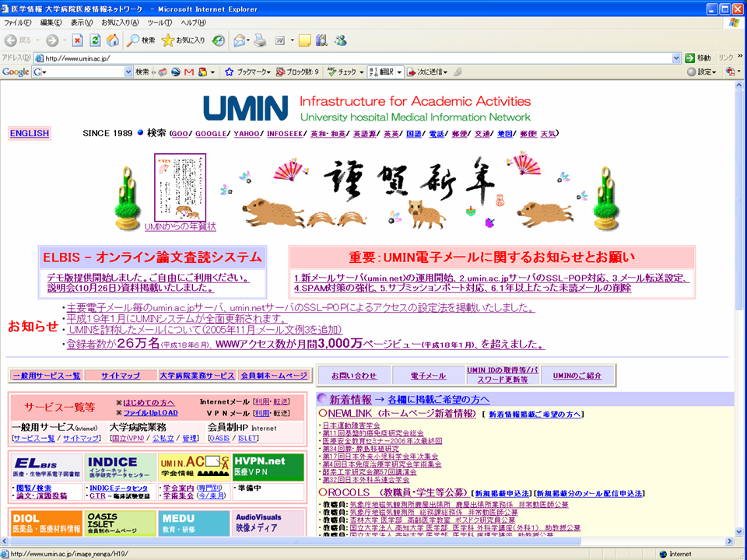Image resolution: width=747 pixels, height=560 pixels.
Task: Expand the Google search box dropdown
Action: (x=129, y=72)
